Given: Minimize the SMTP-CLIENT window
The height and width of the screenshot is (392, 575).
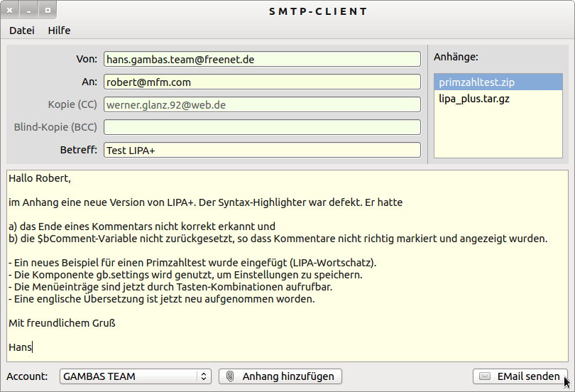Looking at the screenshot, I should (x=29, y=11).
